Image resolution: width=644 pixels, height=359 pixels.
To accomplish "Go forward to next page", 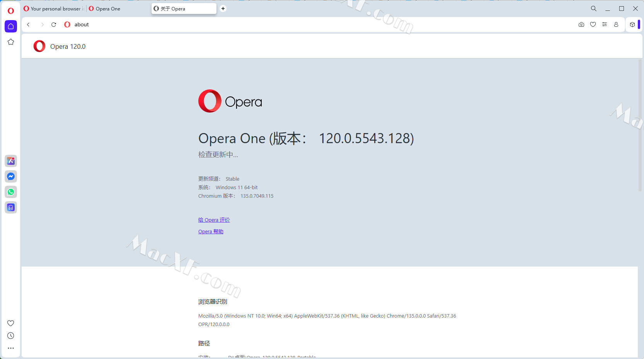I will coord(42,24).
